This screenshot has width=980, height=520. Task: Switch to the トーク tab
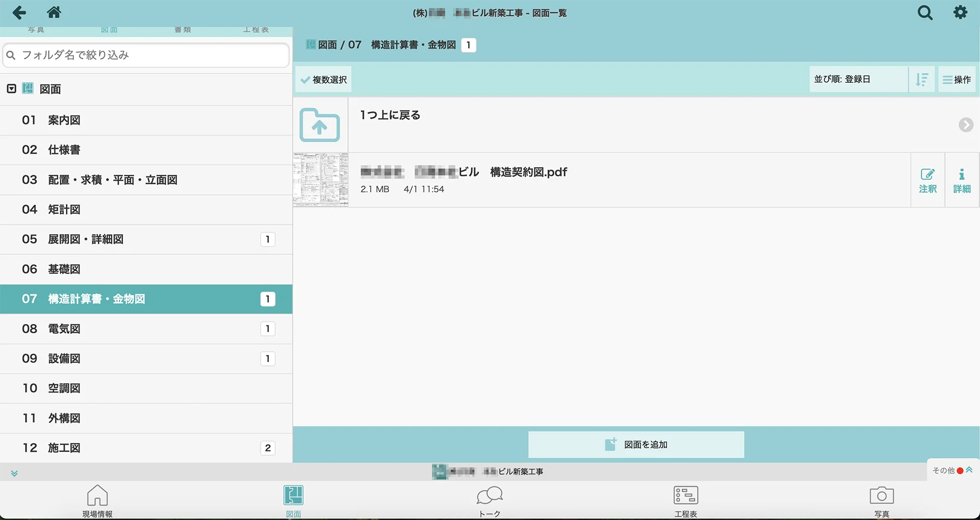point(489,500)
